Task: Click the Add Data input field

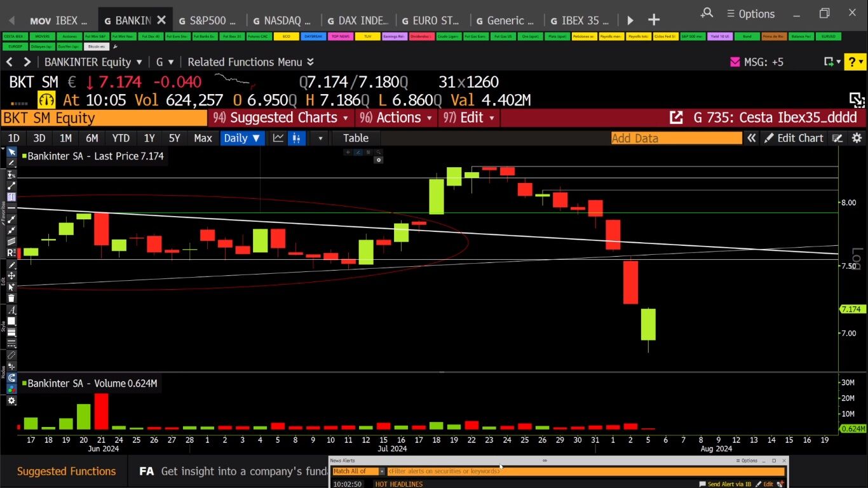Action: (676, 138)
